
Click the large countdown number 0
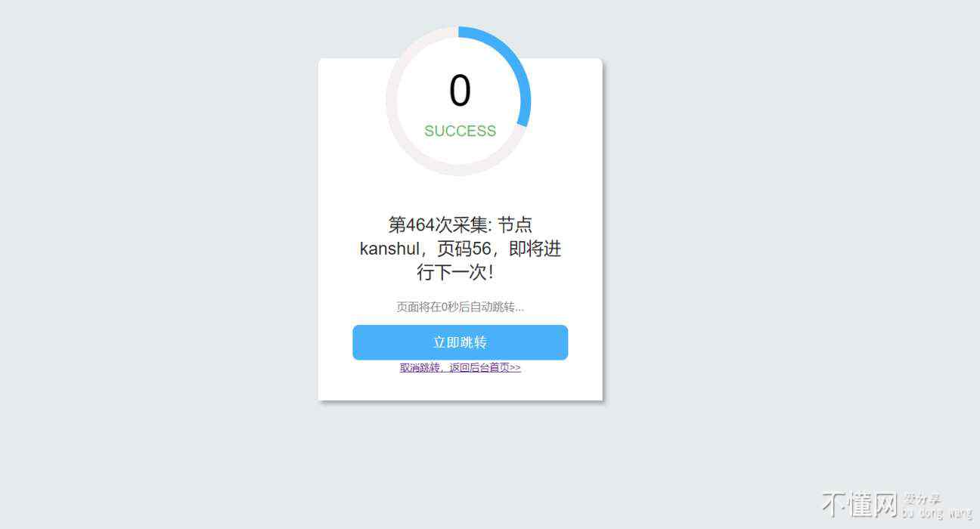(x=460, y=91)
